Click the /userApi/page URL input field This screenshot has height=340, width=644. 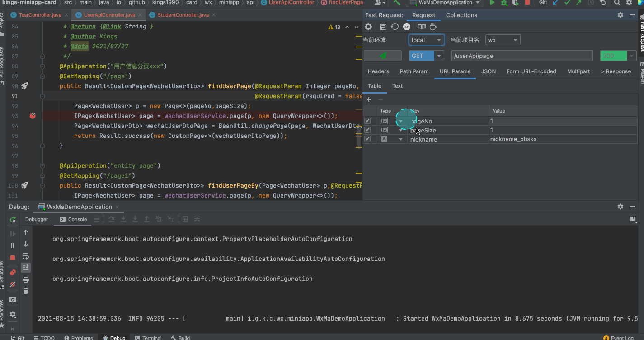(522, 56)
